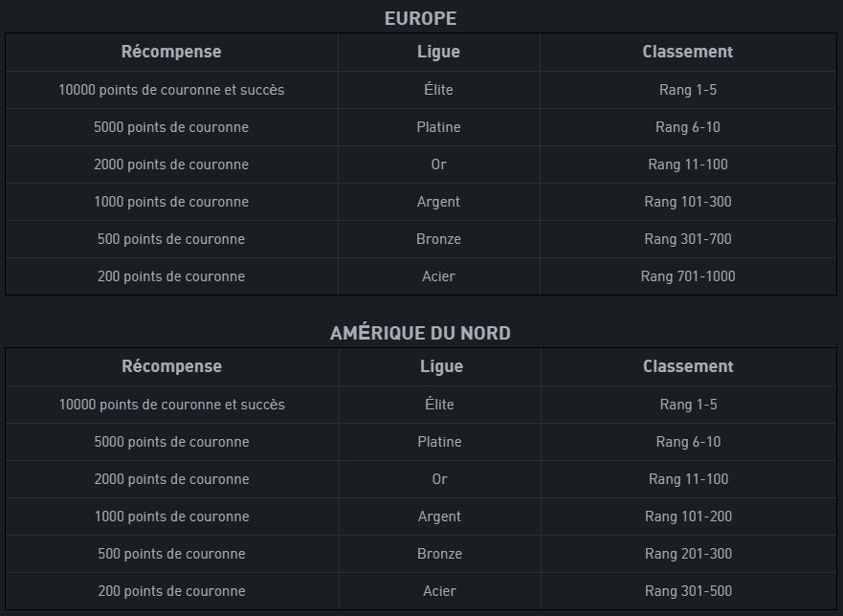Click North America's Rang 101-200 cell

click(689, 516)
